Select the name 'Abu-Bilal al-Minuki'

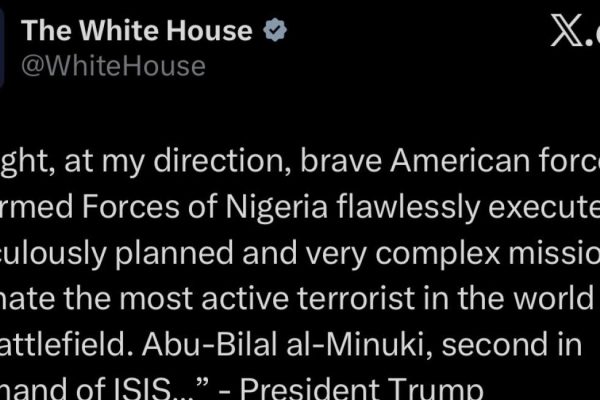click(x=287, y=345)
